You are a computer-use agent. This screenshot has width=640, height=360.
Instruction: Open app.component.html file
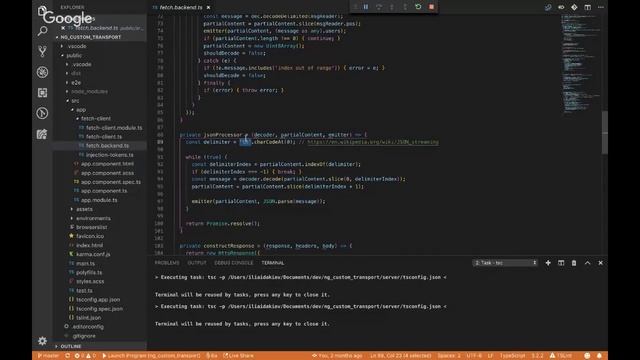[x=107, y=164]
